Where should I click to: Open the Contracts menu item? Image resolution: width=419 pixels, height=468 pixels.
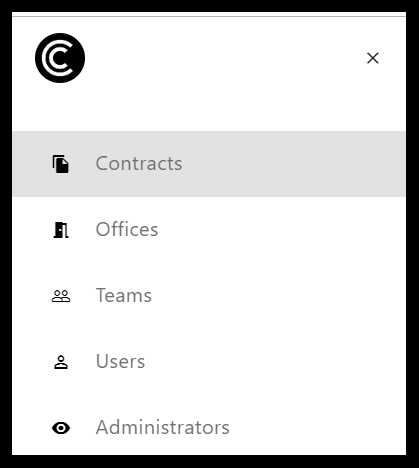click(x=209, y=164)
